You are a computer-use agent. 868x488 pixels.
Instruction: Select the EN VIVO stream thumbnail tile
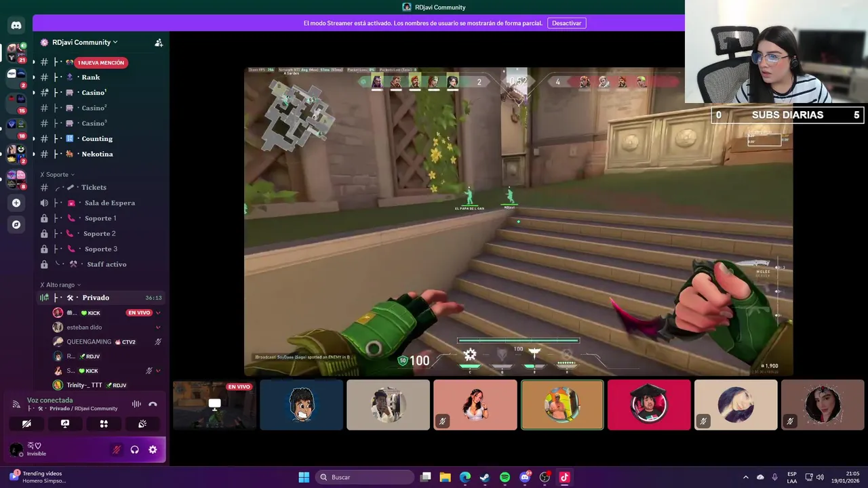[x=215, y=405]
